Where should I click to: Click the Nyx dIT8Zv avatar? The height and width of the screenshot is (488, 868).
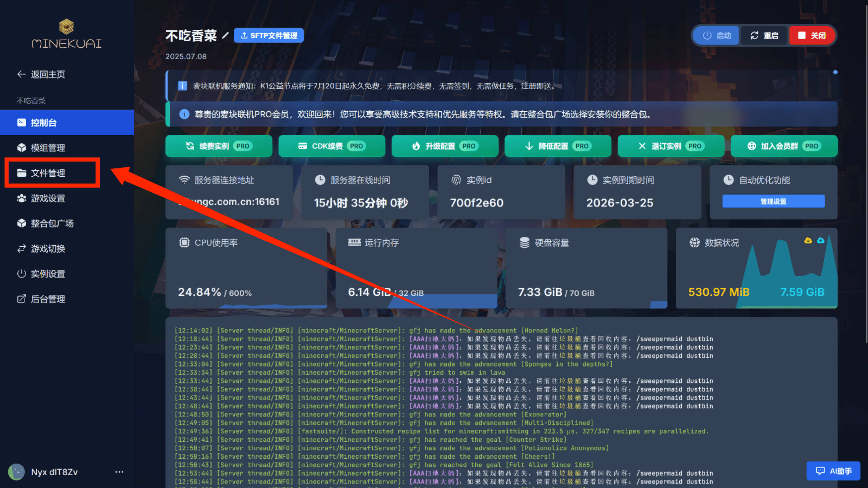[16, 472]
